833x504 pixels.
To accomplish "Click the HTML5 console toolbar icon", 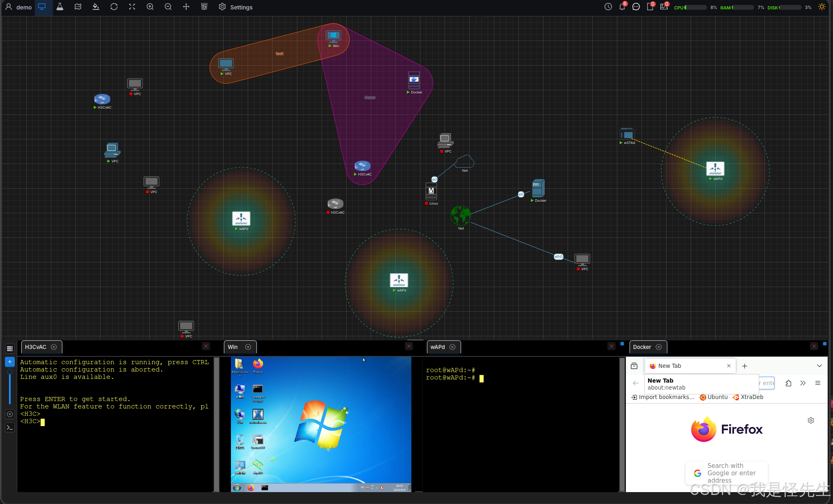I will (204, 7).
